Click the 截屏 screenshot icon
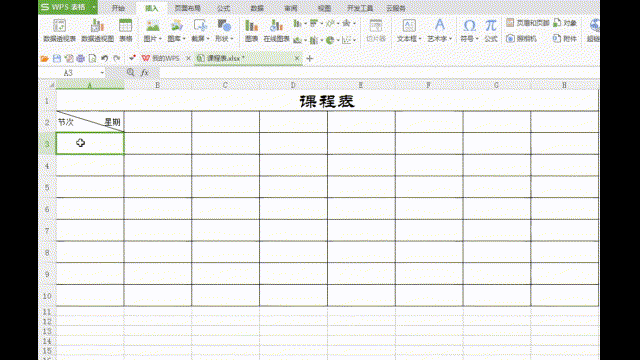The height and width of the screenshot is (360, 640). pyautogui.click(x=200, y=26)
